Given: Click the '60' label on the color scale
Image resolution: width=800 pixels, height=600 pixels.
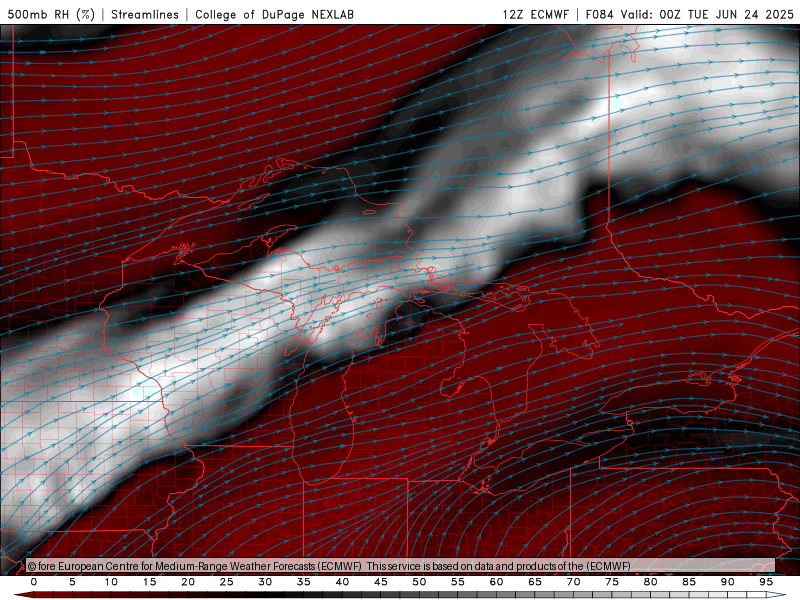Looking at the screenshot, I should point(496,582).
